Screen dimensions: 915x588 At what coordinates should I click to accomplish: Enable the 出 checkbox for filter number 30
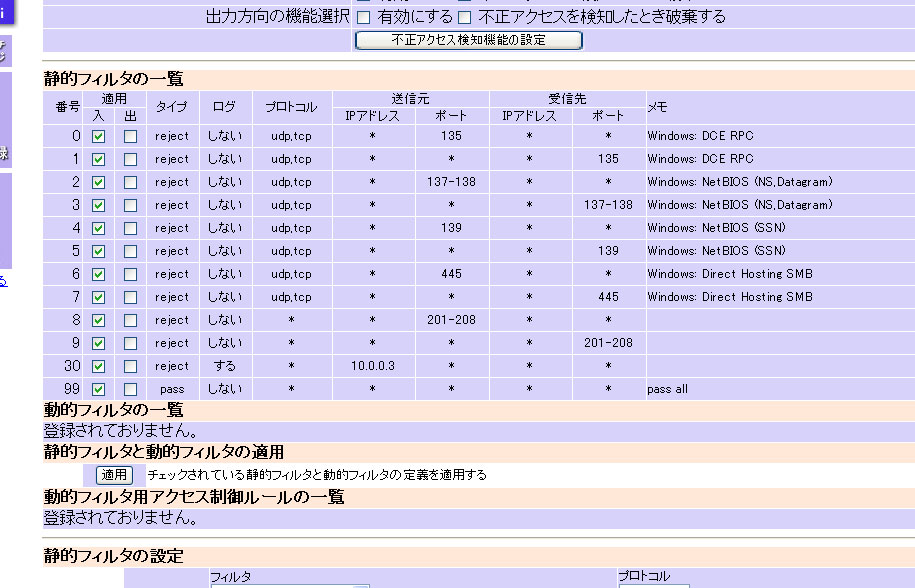pos(130,366)
